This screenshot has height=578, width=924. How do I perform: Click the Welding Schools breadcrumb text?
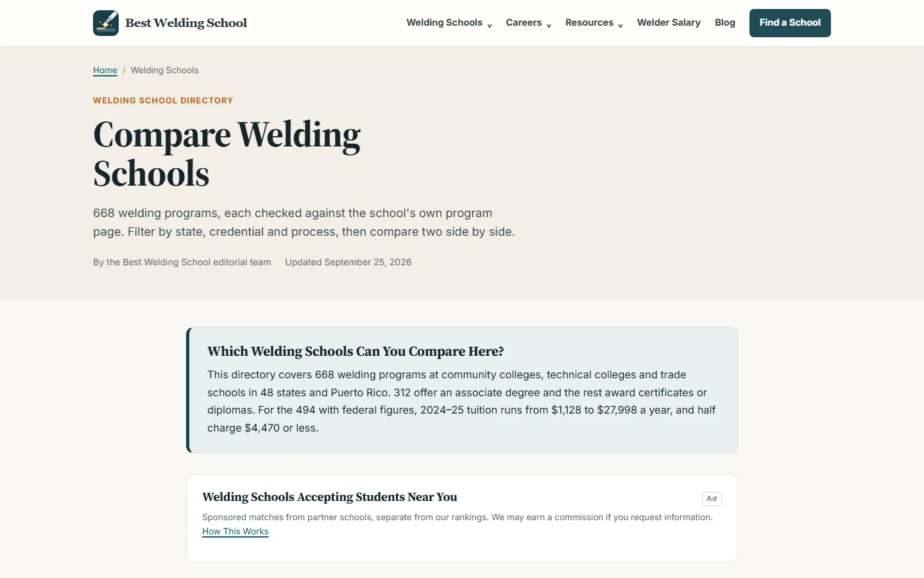tap(164, 71)
